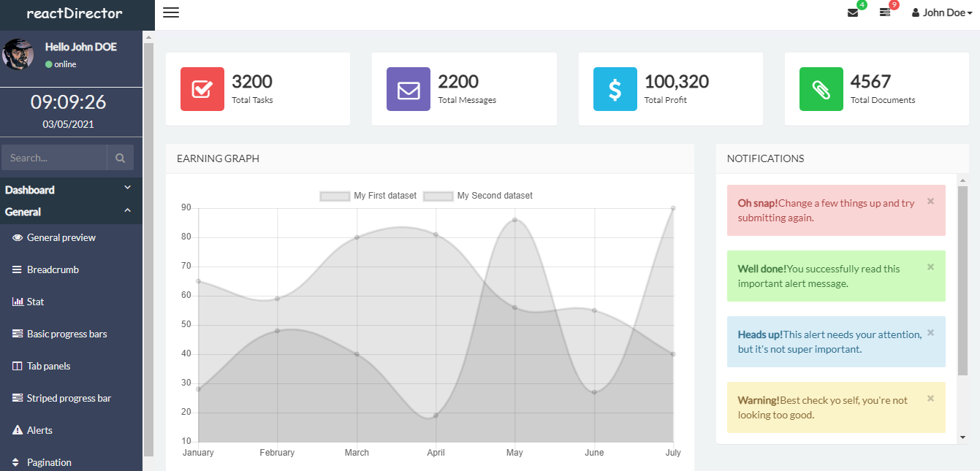Image resolution: width=980 pixels, height=471 pixels.
Task: Click the Basic progress bars icon
Action: (x=18, y=334)
